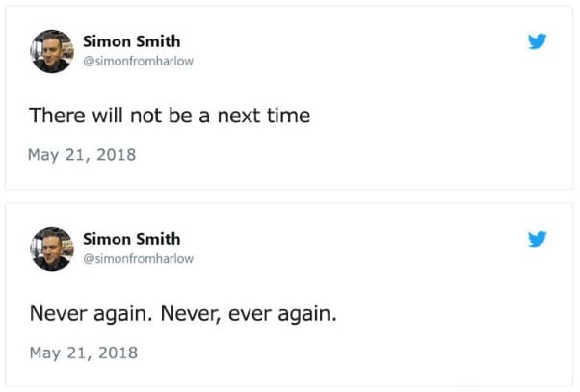Click the first "Never" in the second tweet
Viewport: 580px width, 392px height.
click(59, 313)
